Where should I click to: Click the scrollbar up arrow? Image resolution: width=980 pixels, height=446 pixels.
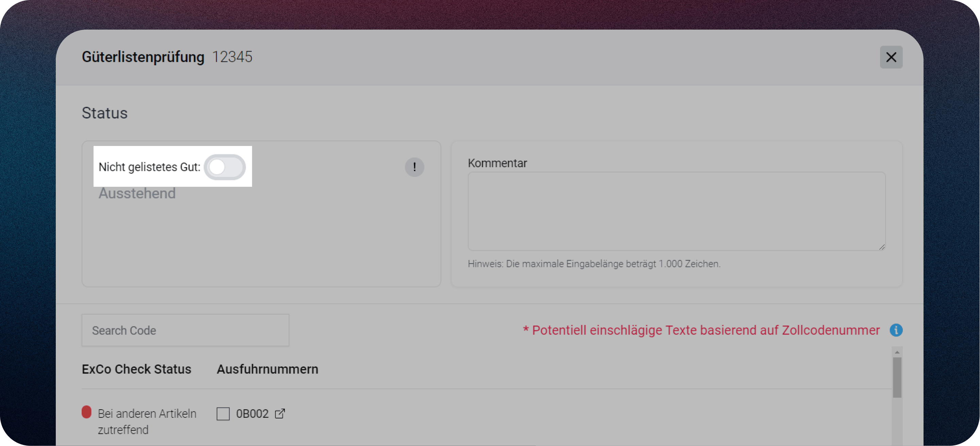point(897,352)
